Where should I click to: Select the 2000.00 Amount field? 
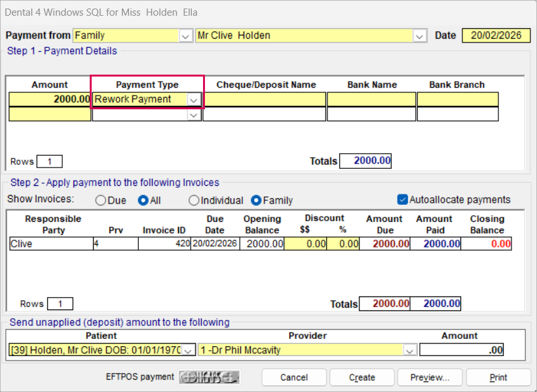point(50,99)
